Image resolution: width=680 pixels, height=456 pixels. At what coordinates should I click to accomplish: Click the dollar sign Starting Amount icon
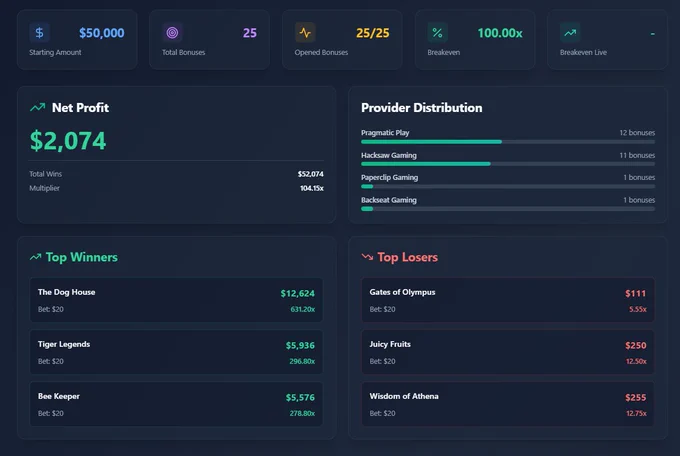point(39,33)
